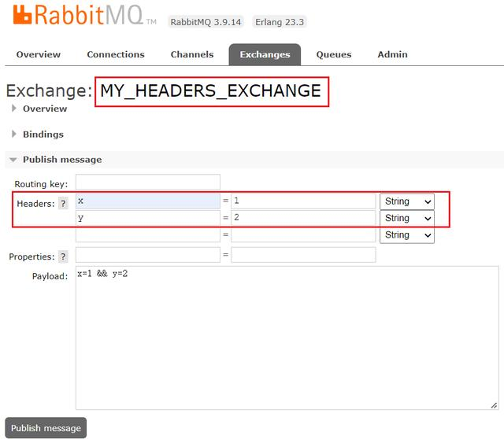
Task: Click the Payload text area
Action: 287,338
